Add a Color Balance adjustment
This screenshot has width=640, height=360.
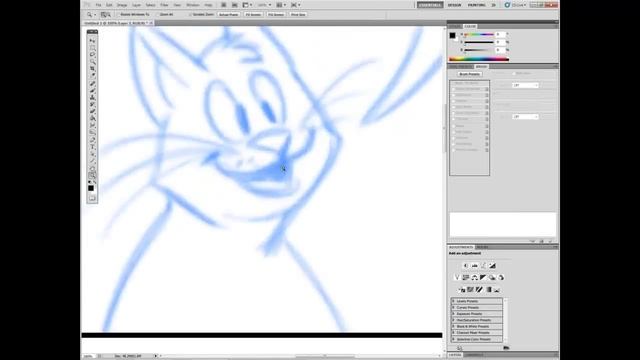(474, 278)
